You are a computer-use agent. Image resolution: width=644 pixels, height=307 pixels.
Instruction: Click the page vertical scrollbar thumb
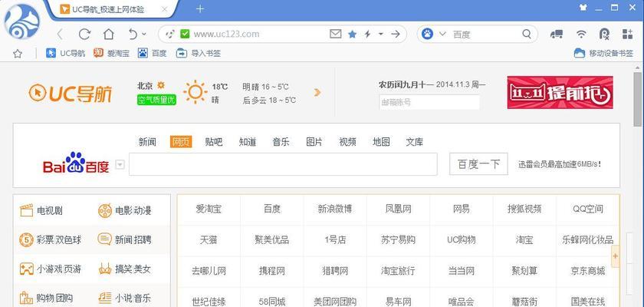tap(637, 99)
